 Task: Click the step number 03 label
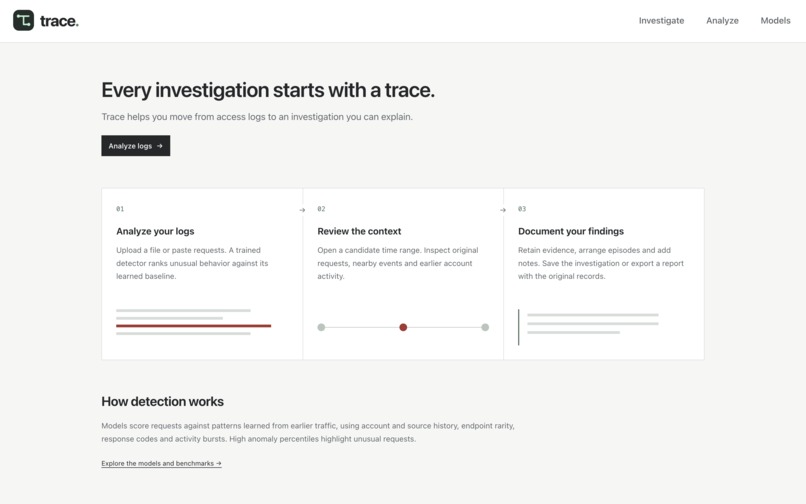click(522, 209)
